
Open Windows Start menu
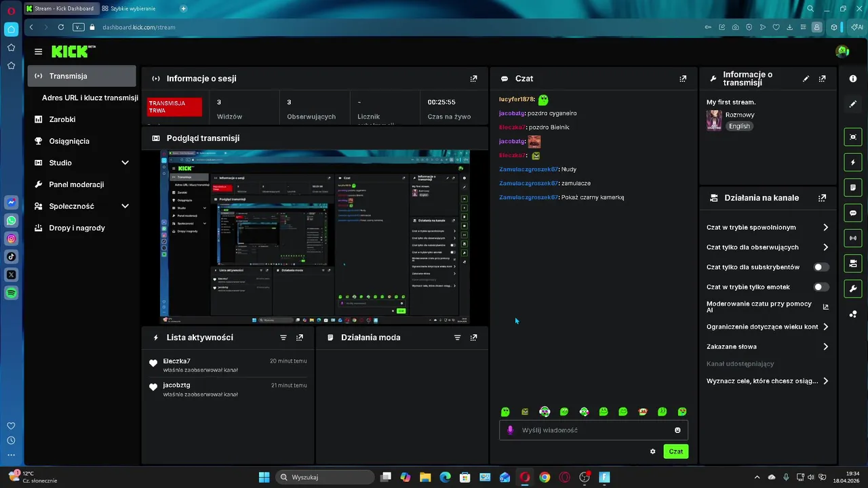[x=264, y=477]
